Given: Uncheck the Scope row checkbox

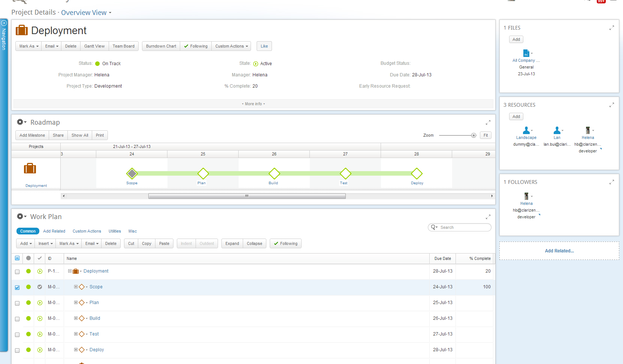Looking at the screenshot, I should click(x=17, y=287).
